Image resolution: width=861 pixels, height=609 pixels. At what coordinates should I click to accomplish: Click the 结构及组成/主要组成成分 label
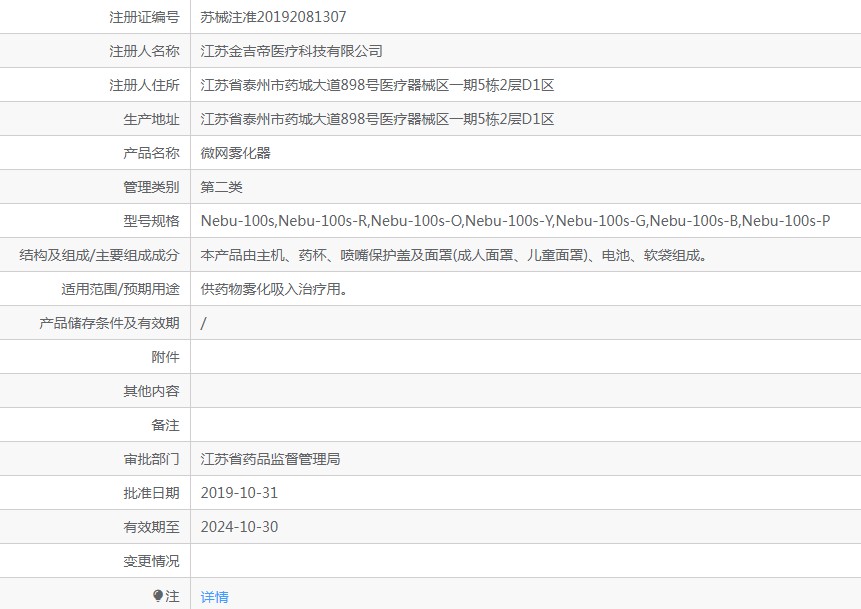99,255
